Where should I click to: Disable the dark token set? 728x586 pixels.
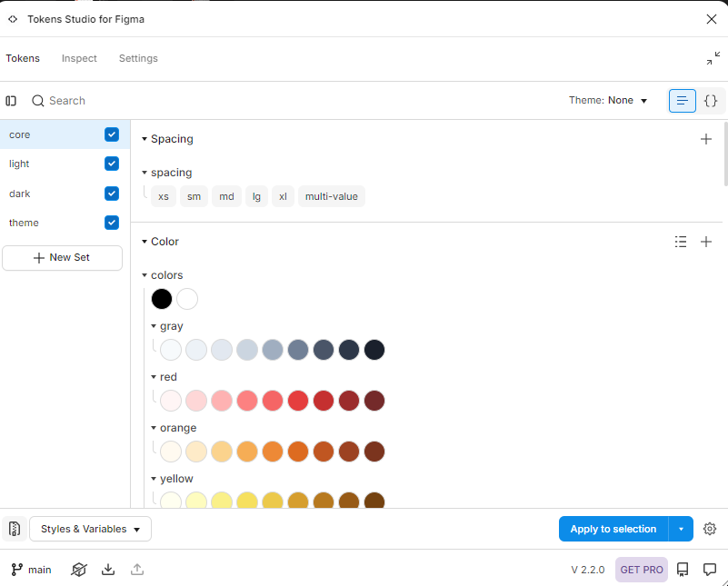tap(111, 194)
